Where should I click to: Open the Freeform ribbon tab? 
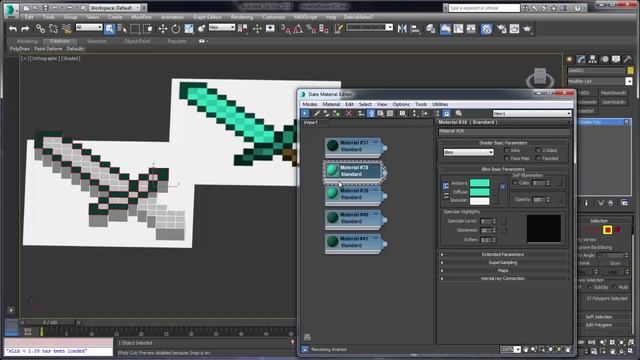point(60,41)
